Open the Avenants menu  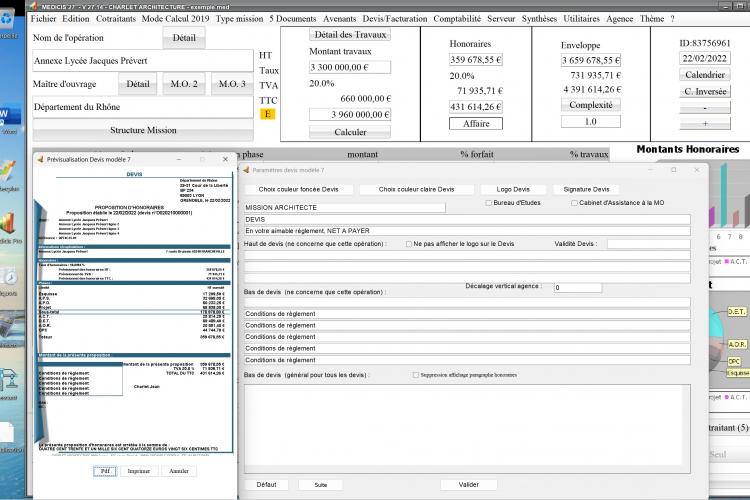tap(340, 19)
